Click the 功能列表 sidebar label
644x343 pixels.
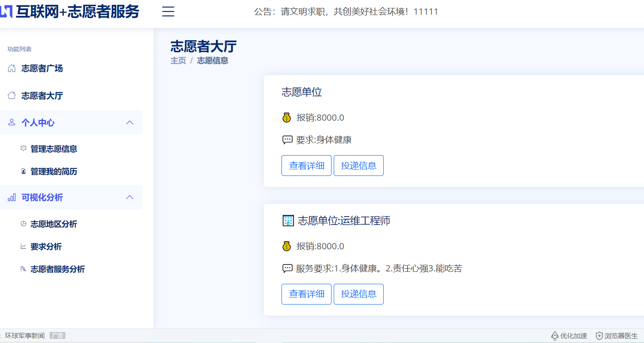click(x=19, y=49)
